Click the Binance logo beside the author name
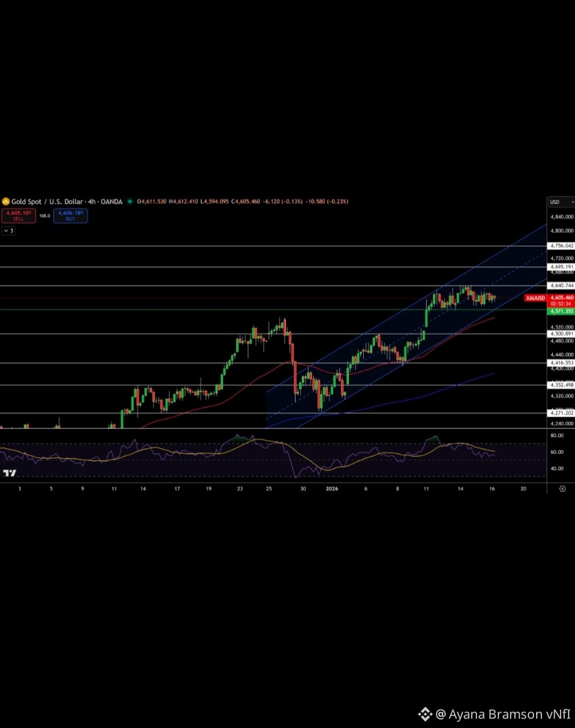Viewport: 575px width, 728px height. point(425,714)
